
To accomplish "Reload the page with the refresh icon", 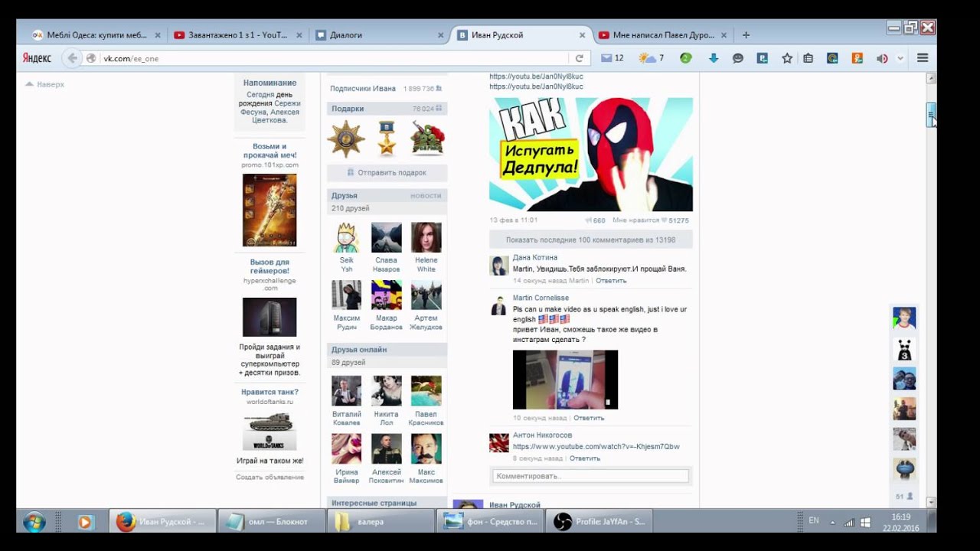I will (580, 58).
